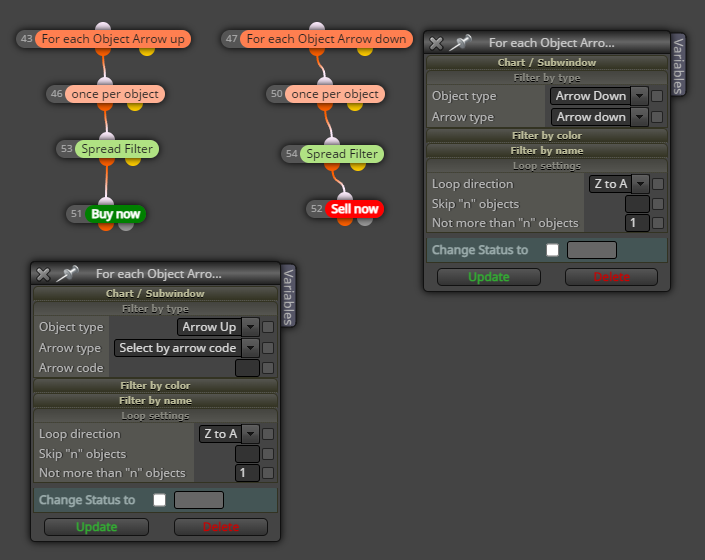Click the number badge 51
Screen dimensions: 705x560
(x=76, y=214)
